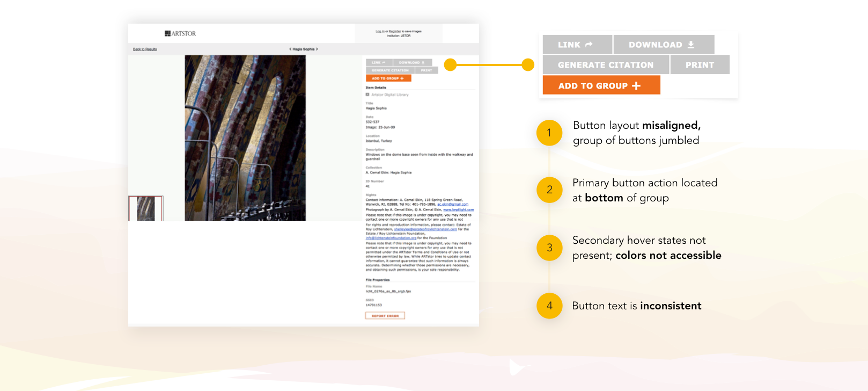Click the SSID value '14791153'
The image size is (868, 391).
[374, 305]
